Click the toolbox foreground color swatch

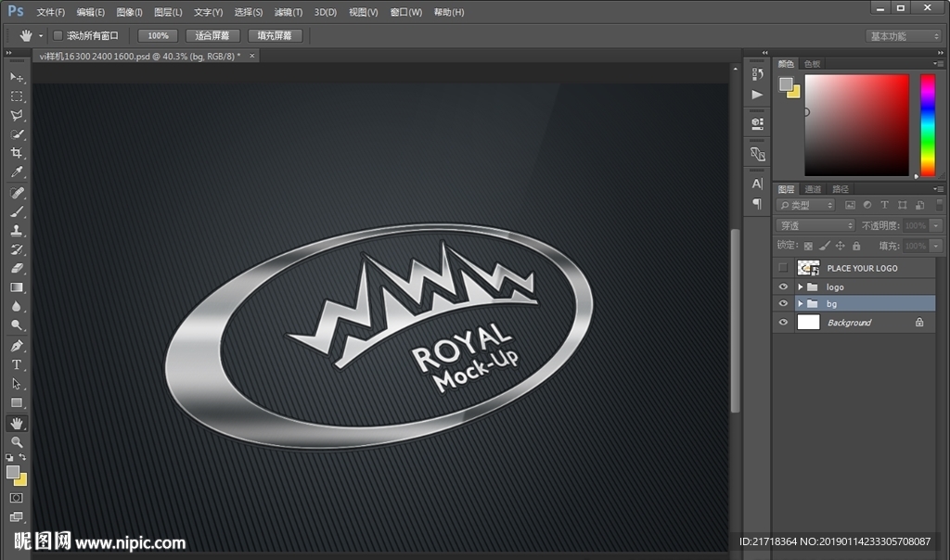click(13, 472)
